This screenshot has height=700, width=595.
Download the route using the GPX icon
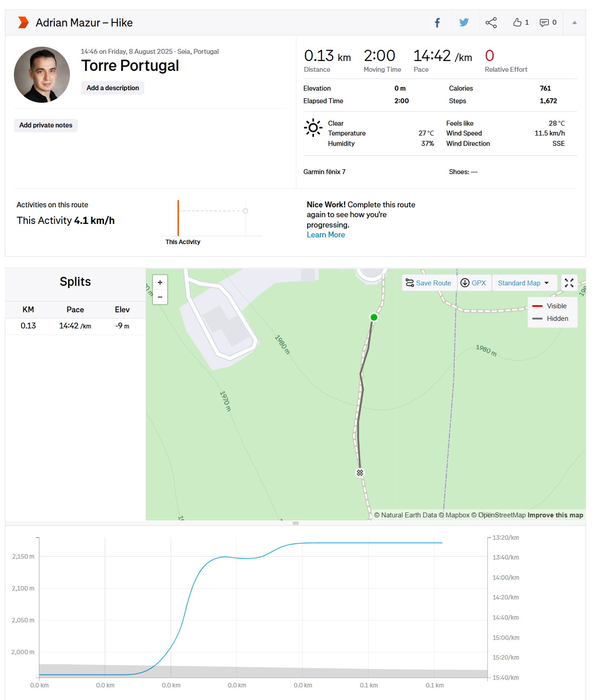point(465,283)
